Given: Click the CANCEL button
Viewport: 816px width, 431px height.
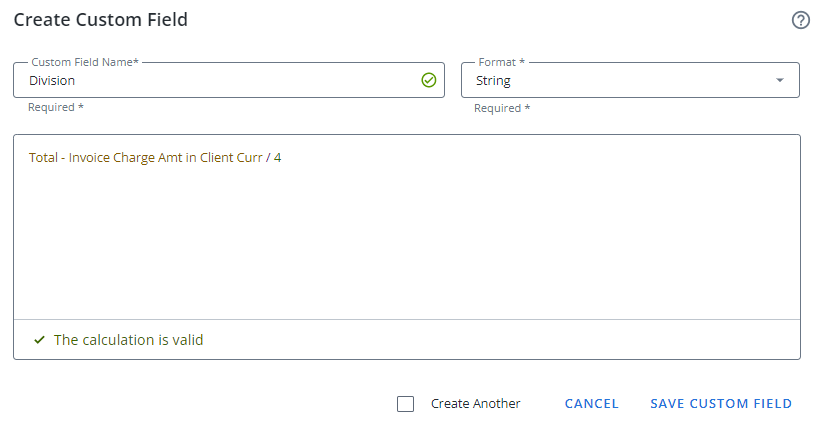Looking at the screenshot, I should click(592, 403).
